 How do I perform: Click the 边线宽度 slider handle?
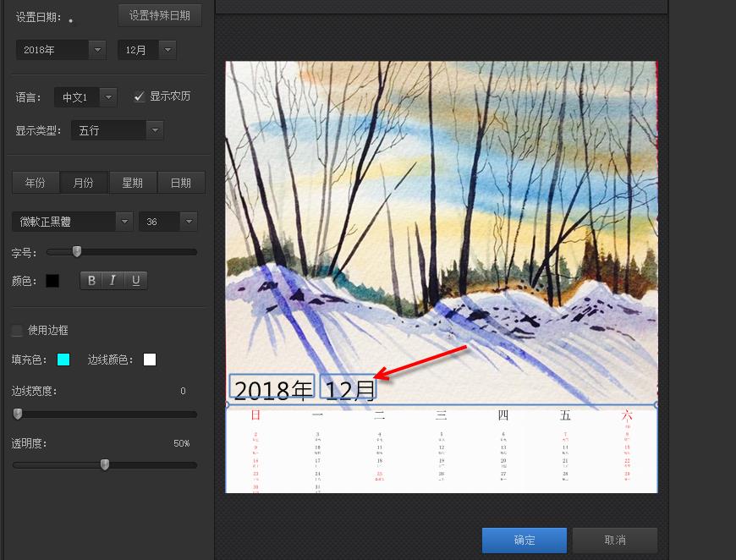click(18, 414)
